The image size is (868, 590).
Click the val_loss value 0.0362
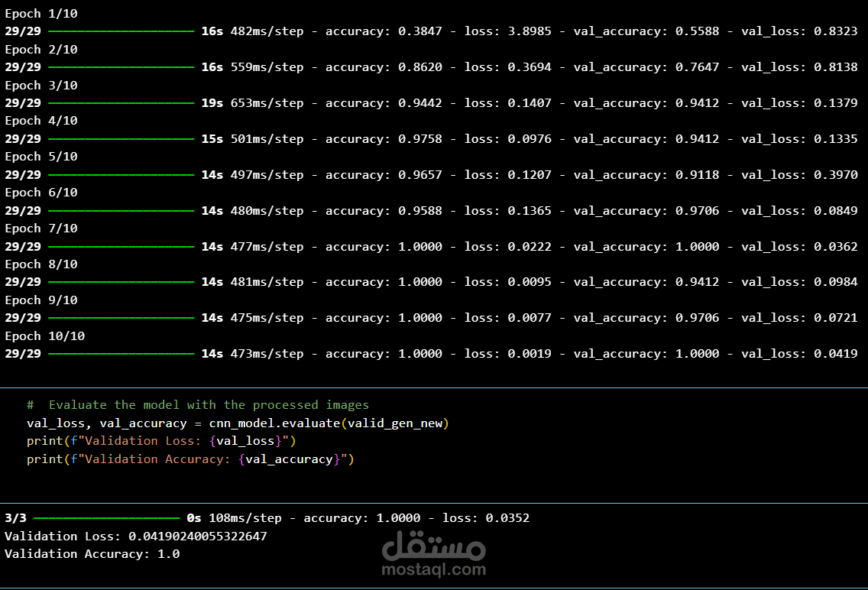[836, 246]
